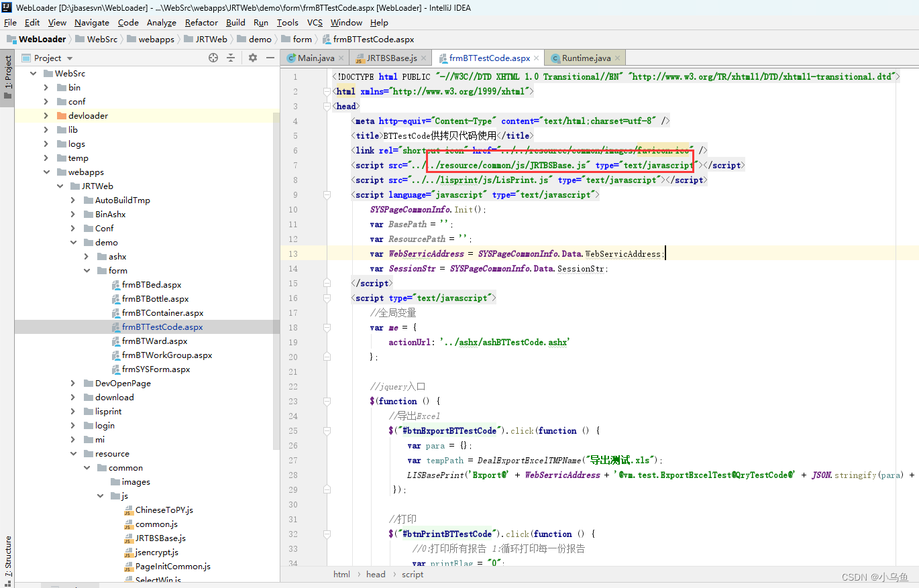Open the Tools menu
This screenshot has height=588, width=919.
click(288, 22)
